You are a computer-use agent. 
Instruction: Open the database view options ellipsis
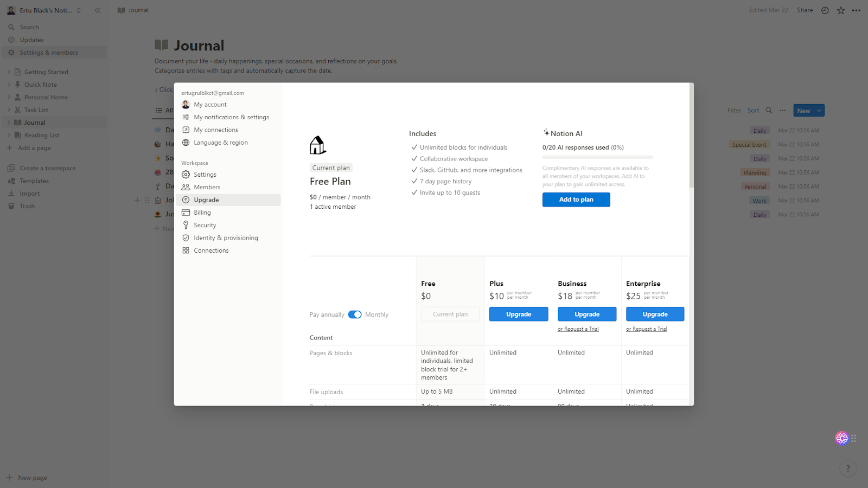point(783,111)
